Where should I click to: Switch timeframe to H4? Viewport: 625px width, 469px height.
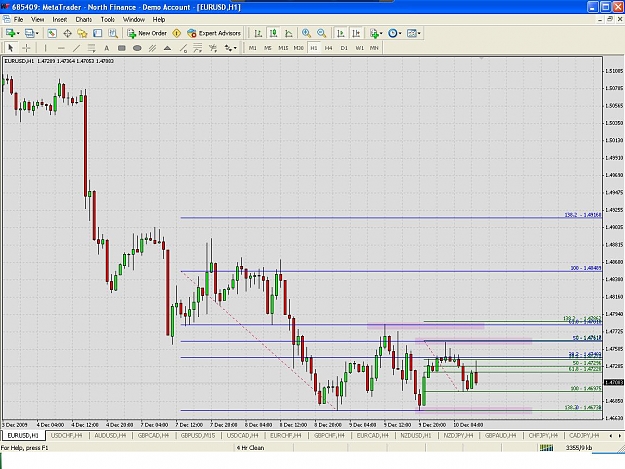tap(328, 48)
